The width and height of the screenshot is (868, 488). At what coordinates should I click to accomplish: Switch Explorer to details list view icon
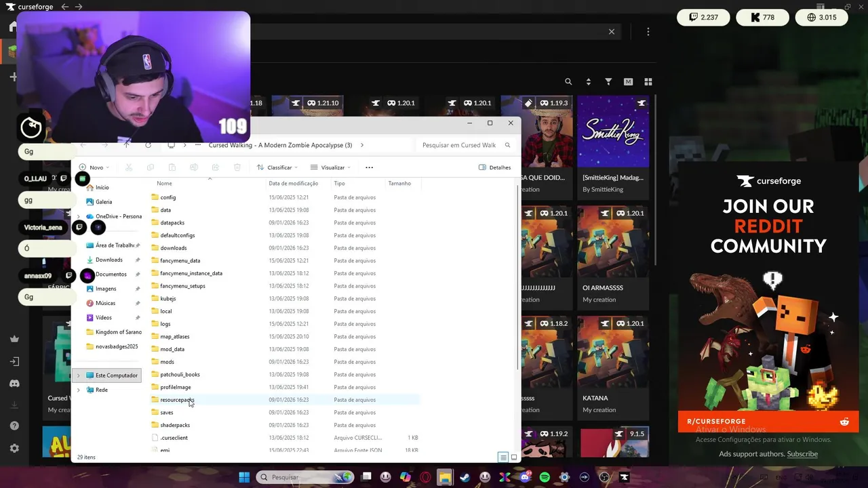(x=503, y=457)
